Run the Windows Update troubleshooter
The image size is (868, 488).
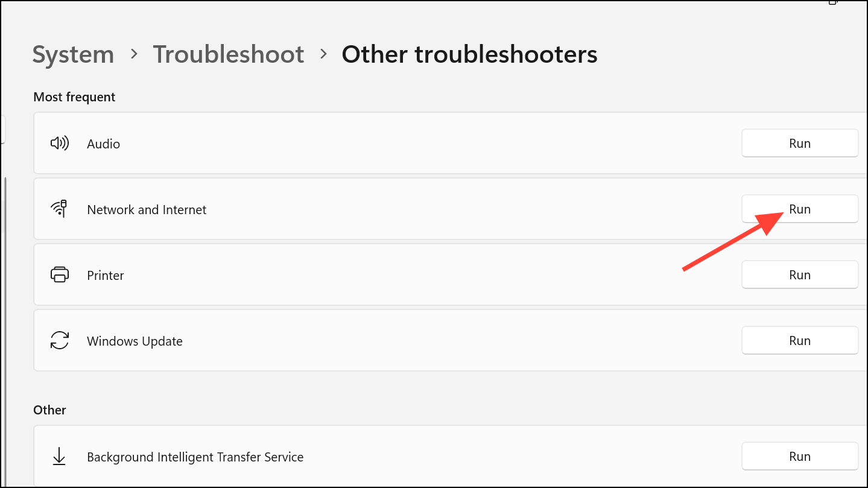799,341
